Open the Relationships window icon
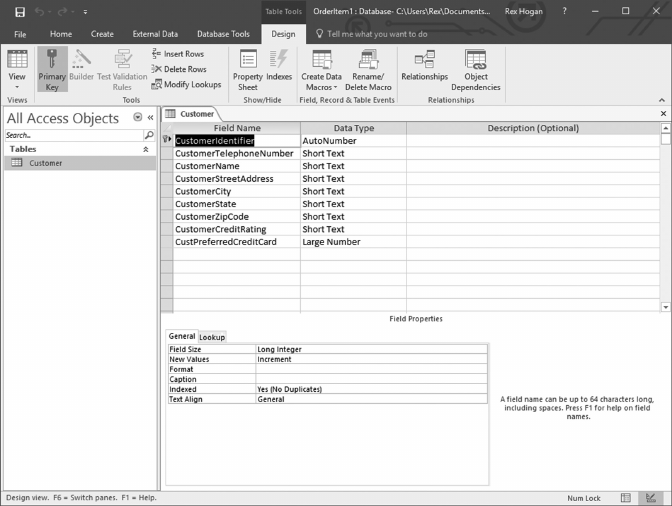672x506 pixels. pyautogui.click(x=425, y=59)
